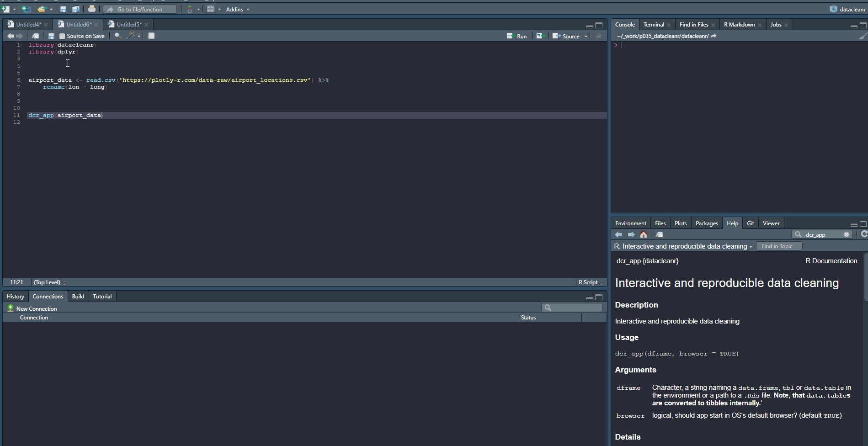Switch to the Packages tab
868x446 pixels.
(707, 223)
